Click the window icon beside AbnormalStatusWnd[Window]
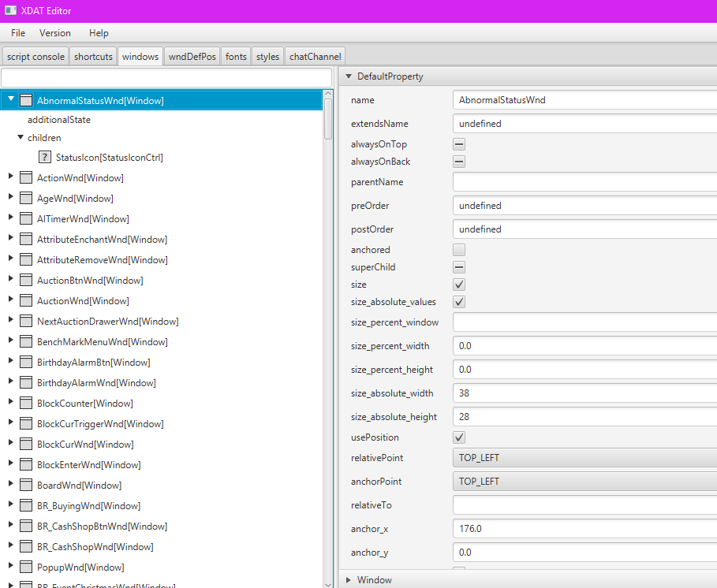717x588 pixels. 26,100
